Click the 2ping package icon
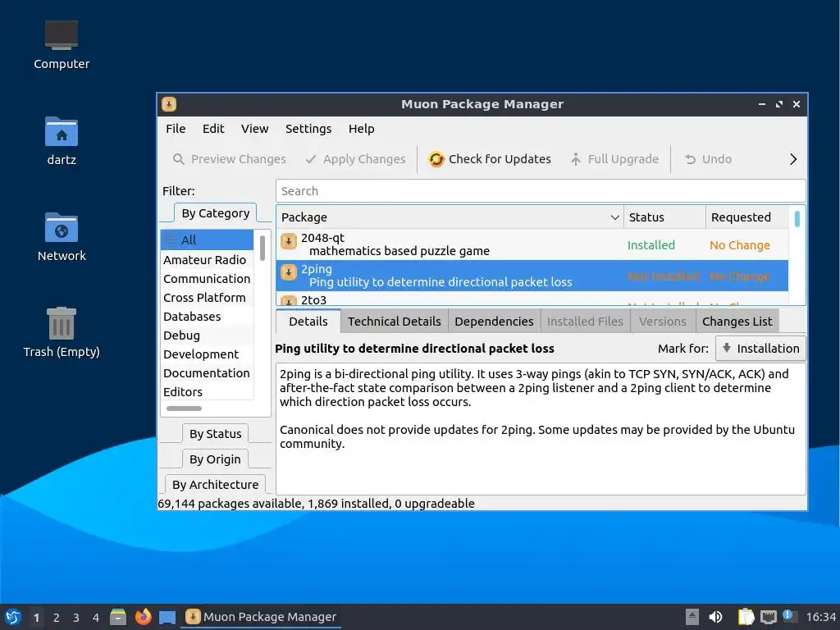Screen dimensions: 840x630 289,272
